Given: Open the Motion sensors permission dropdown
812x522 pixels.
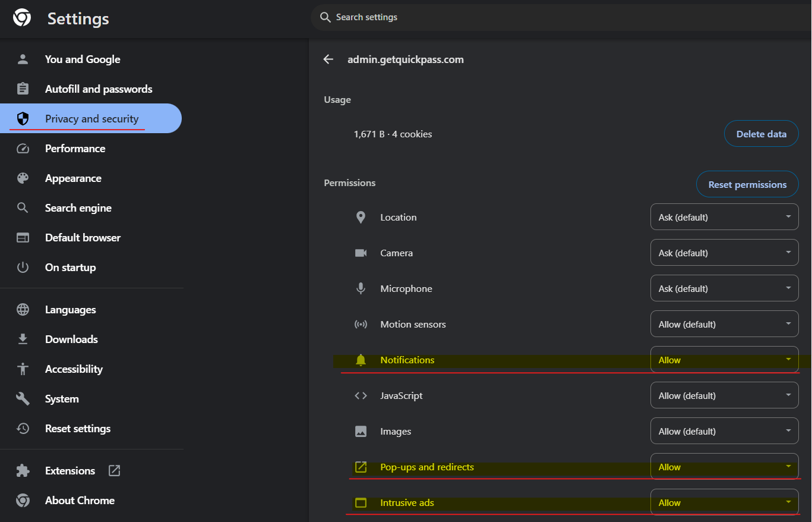Looking at the screenshot, I should click(724, 324).
